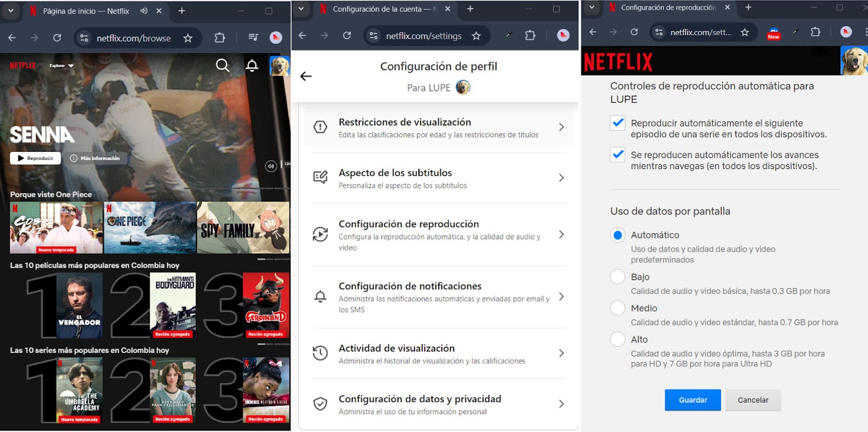Click the Cancelar button
This screenshot has height=432, width=868.
point(753,400)
